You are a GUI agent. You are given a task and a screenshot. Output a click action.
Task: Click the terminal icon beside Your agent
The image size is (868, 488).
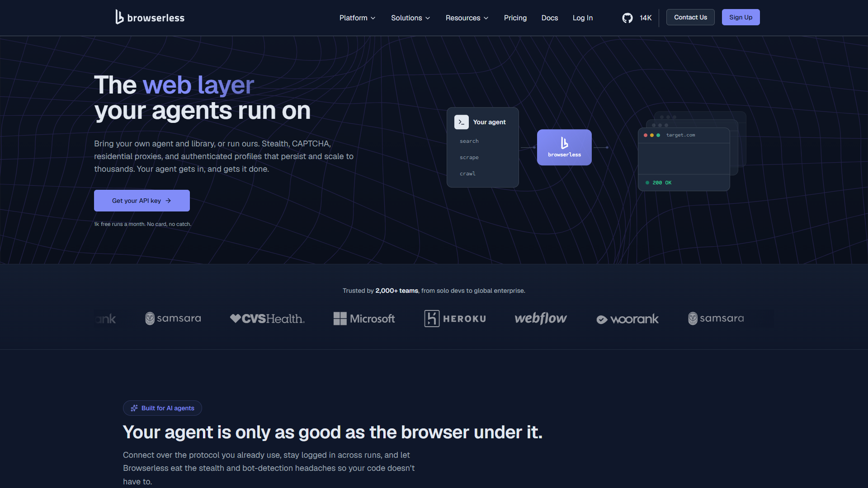(461, 122)
